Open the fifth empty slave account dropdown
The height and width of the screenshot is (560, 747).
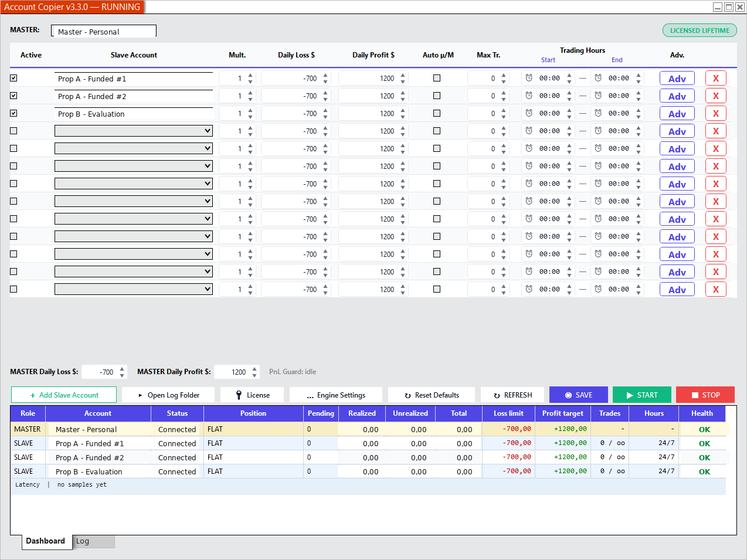pyautogui.click(x=134, y=201)
